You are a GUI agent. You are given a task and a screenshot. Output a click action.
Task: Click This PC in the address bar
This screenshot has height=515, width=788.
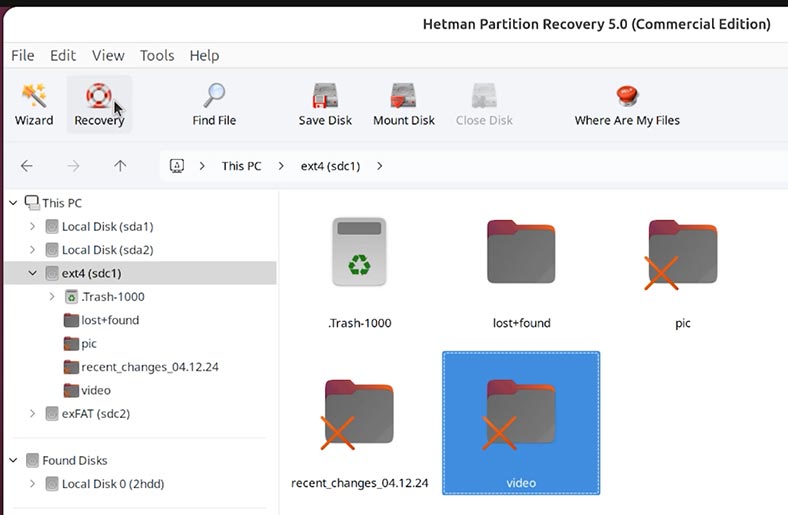241,166
